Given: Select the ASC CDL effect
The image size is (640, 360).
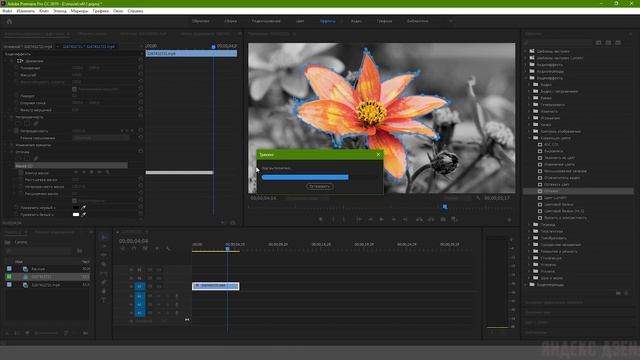Looking at the screenshot, I should (x=551, y=144).
